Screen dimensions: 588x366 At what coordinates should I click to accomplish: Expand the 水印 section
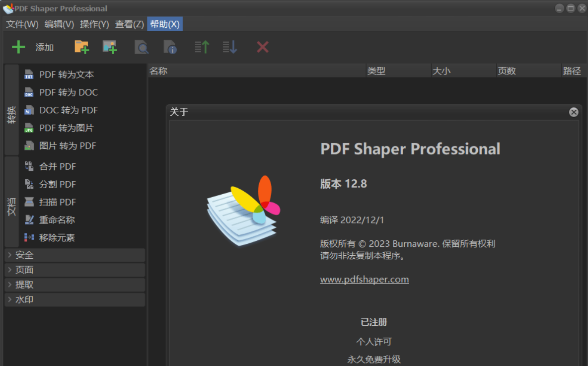pos(75,299)
